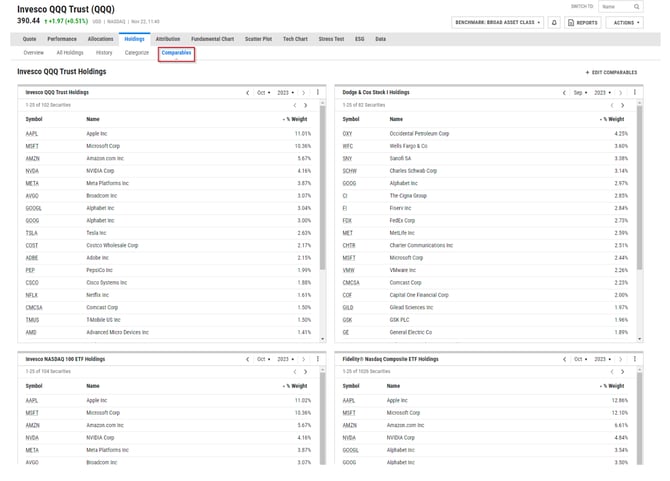The width and height of the screenshot is (670, 481).
Task: Switch to the Allocations tab
Action: (x=100, y=39)
